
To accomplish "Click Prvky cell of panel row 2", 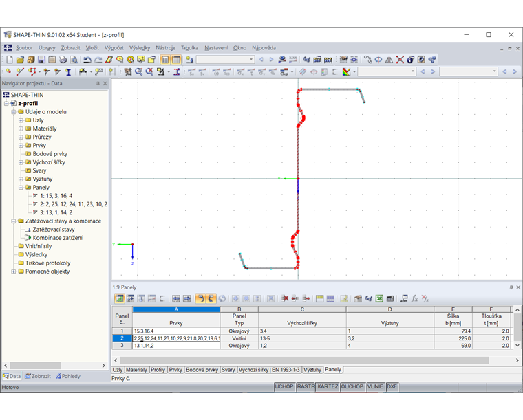I will pyautogui.click(x=176, y=338).
